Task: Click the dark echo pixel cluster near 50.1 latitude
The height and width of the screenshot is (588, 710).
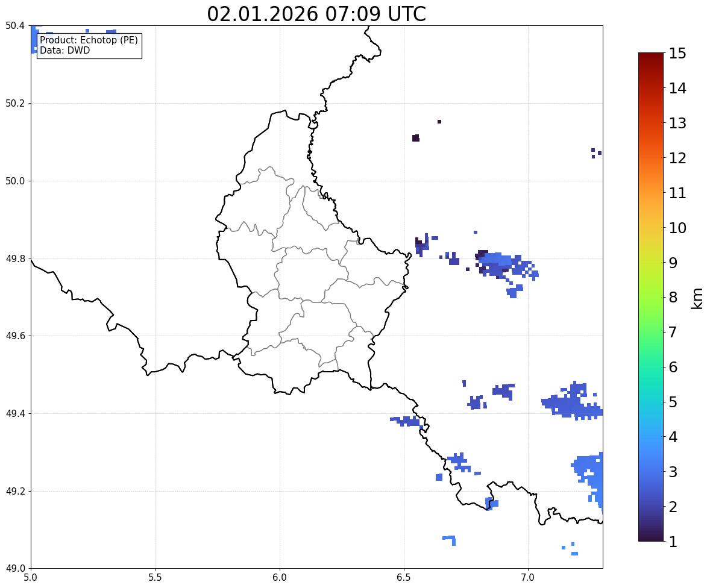Action: point(416,138)
